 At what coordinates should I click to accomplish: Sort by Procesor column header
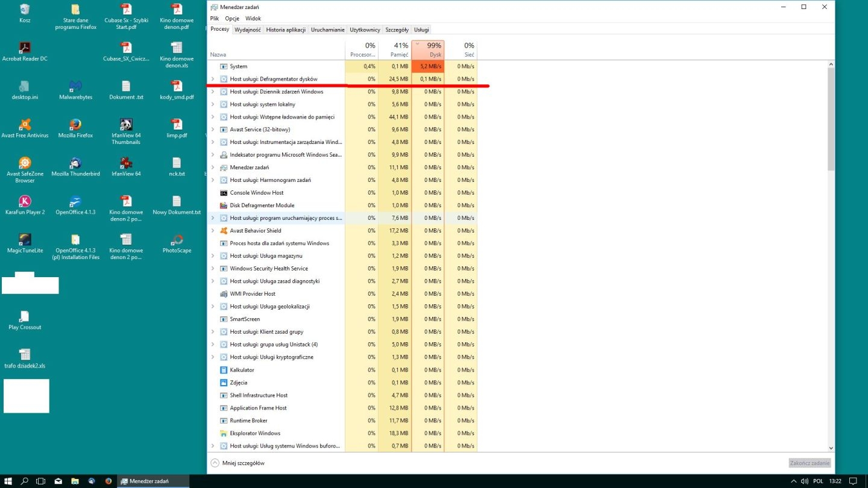pyautogui.click(x=362, y=50)
